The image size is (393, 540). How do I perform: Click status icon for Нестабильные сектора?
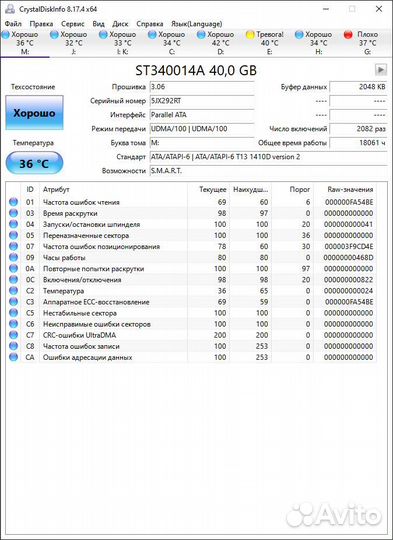[x=13, y=313]
